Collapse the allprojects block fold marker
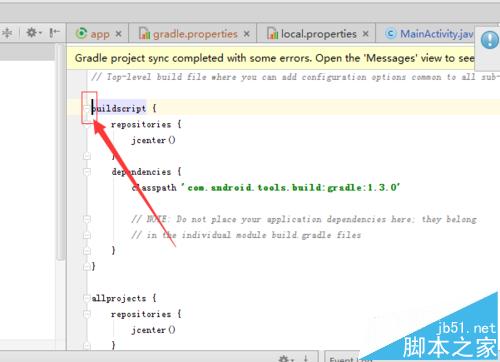This screenshot has width=500, height=362. (87, 298)
